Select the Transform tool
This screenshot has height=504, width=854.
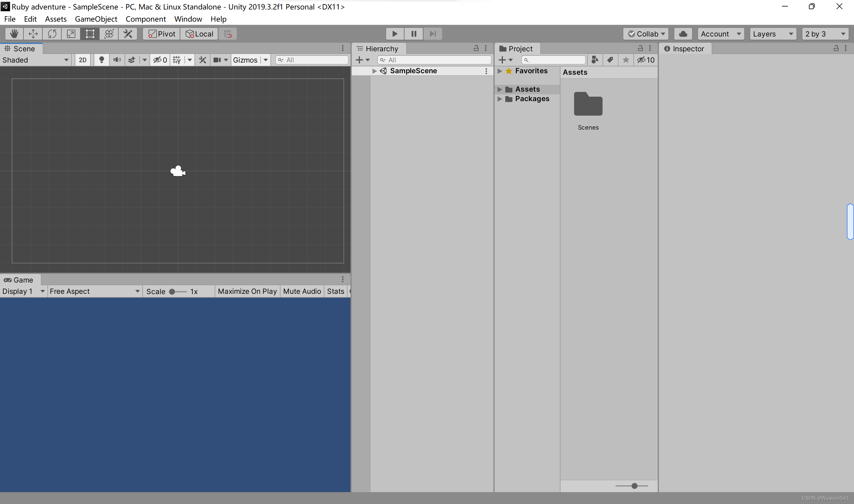tap(109, 34)
